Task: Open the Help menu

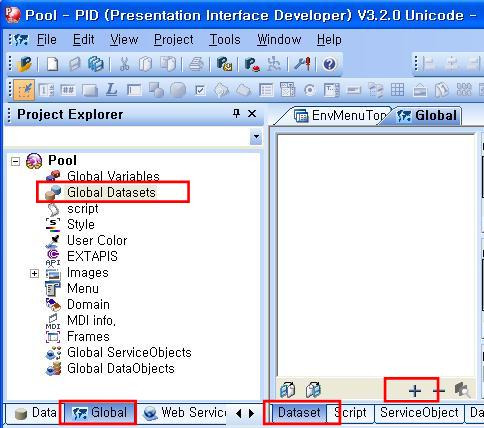Action: [x=329, y=40]
